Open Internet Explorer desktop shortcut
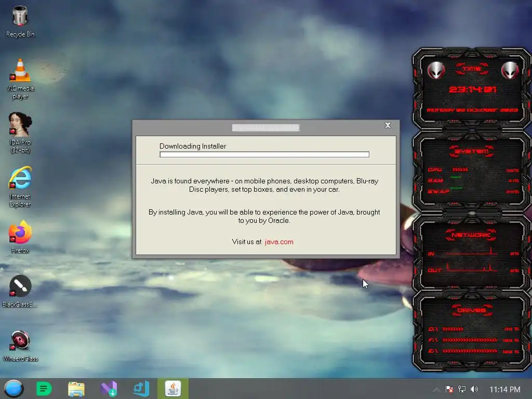Viewport: 532px width, 399px height. point(20,187)
